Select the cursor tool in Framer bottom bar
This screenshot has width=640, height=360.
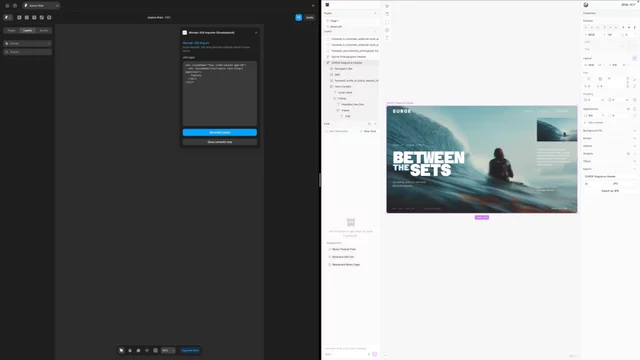pyautogui.click(x=121, y=350)
